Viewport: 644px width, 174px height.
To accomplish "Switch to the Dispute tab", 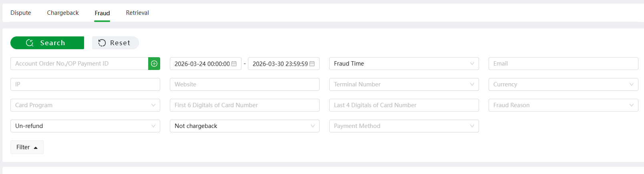I will 21,13.
